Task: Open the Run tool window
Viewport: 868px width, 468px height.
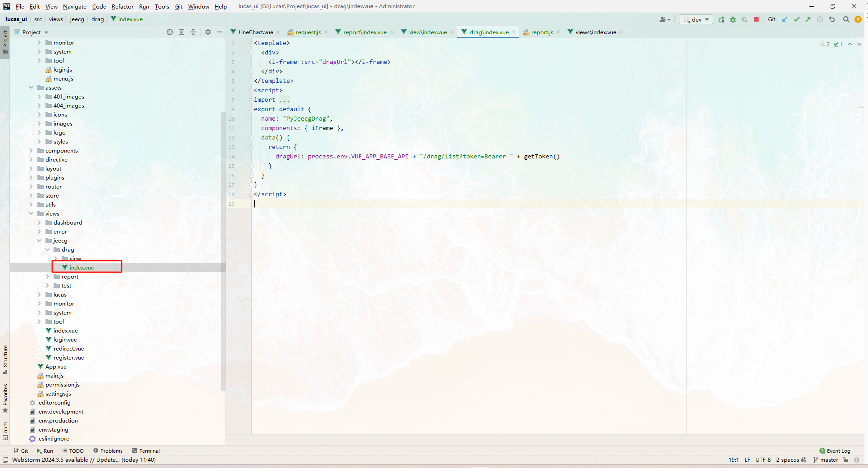Action: pyautogui.click(x=45, y=450)
